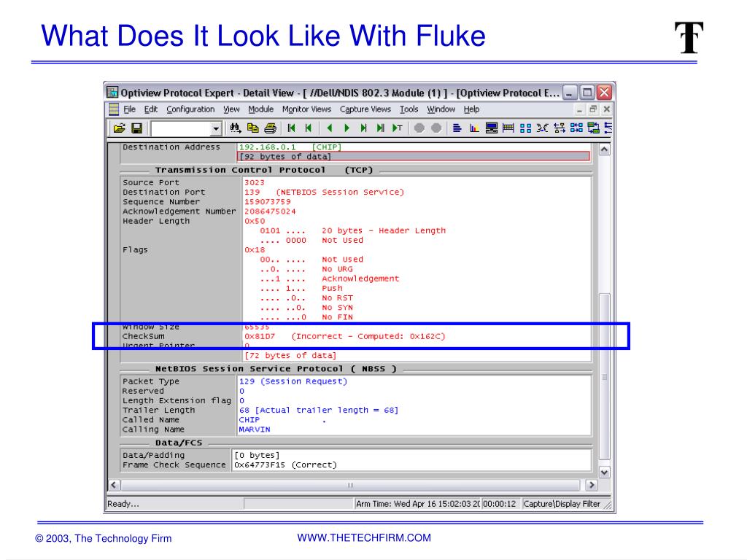Click the incorrect checksum value 0x81D7

pyautogui.click(x=260, y=336)
